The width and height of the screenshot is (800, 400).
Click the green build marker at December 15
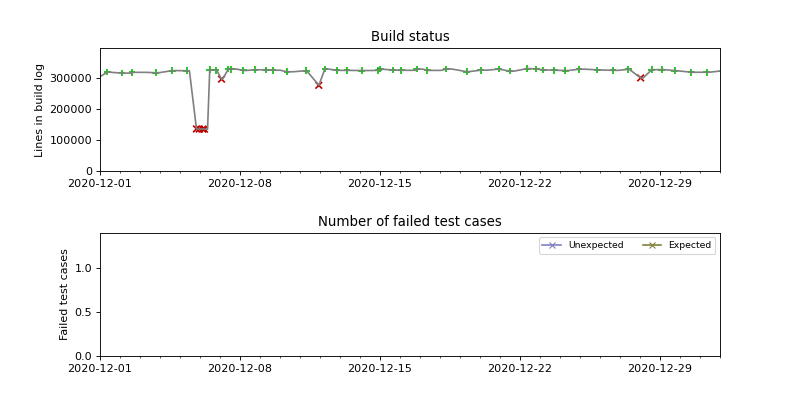[379, 70]
